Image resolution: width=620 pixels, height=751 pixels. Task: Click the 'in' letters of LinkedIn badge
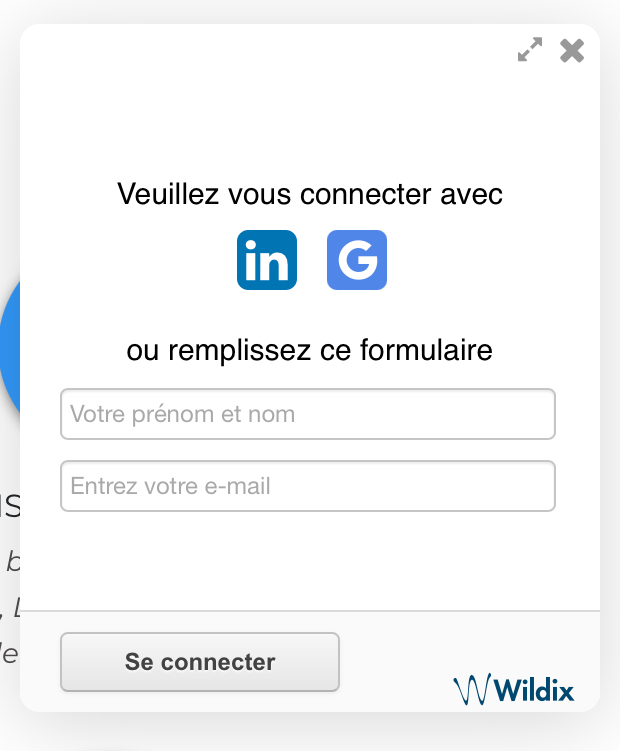266,261
